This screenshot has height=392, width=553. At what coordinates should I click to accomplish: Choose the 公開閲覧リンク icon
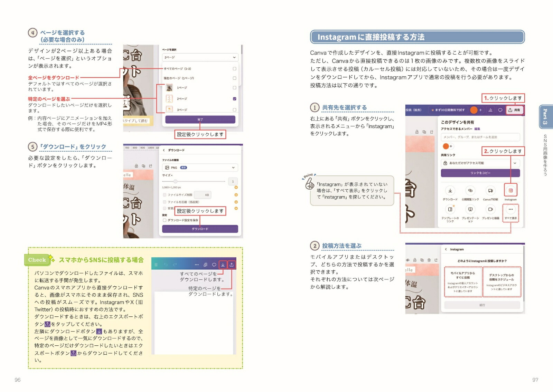coord(470,190)
